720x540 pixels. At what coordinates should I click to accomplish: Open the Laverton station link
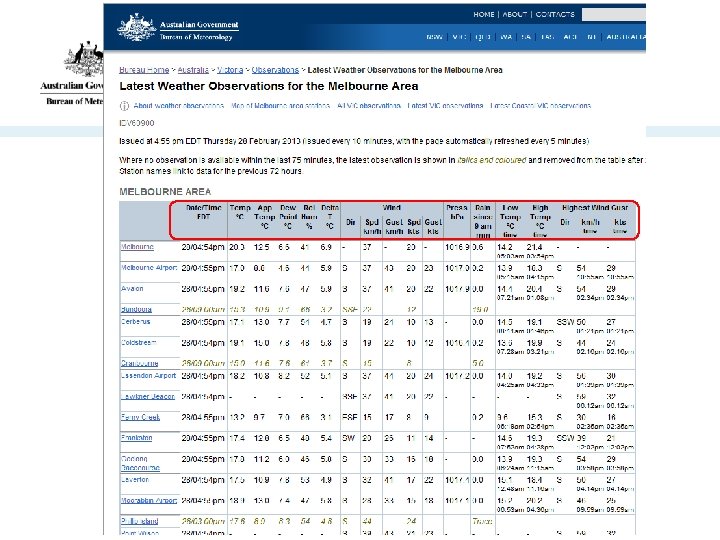click(135, 479)
